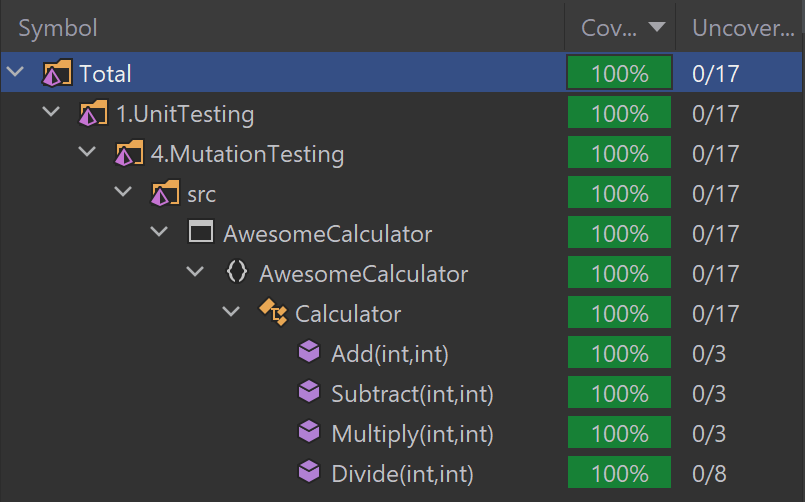Sort by the Coverage column header
This screenshot has height=502, width=805.
(619, 28)
